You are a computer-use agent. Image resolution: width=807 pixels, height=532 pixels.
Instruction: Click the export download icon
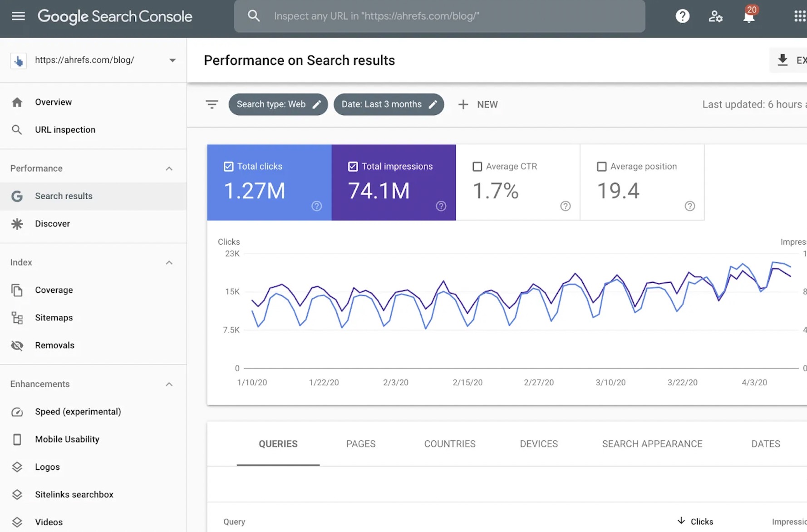(x=782, y=60)
